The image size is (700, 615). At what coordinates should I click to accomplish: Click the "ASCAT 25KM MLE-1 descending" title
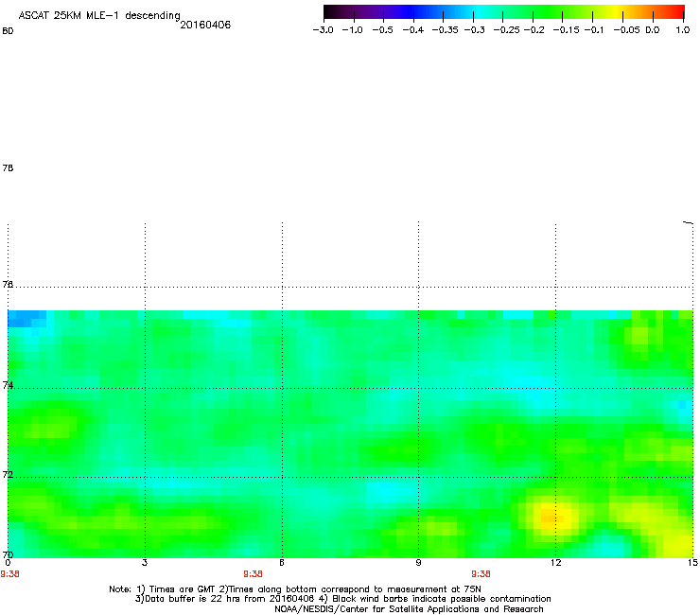click(99, 15)
